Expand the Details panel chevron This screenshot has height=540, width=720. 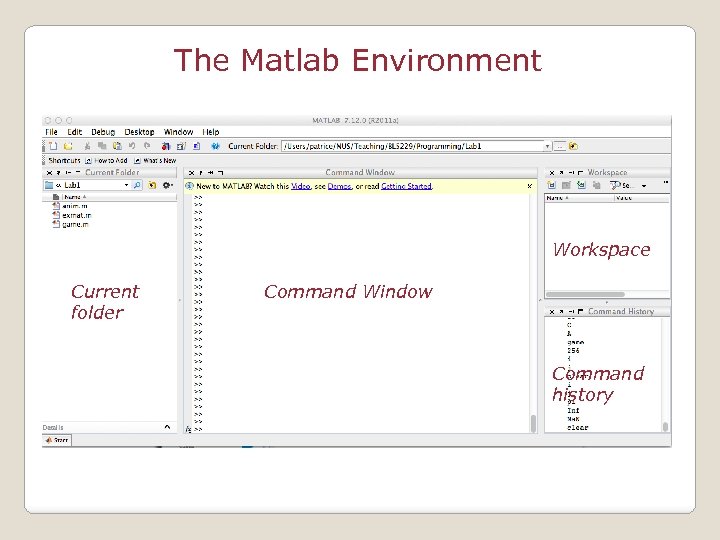[x=167, y=427]
